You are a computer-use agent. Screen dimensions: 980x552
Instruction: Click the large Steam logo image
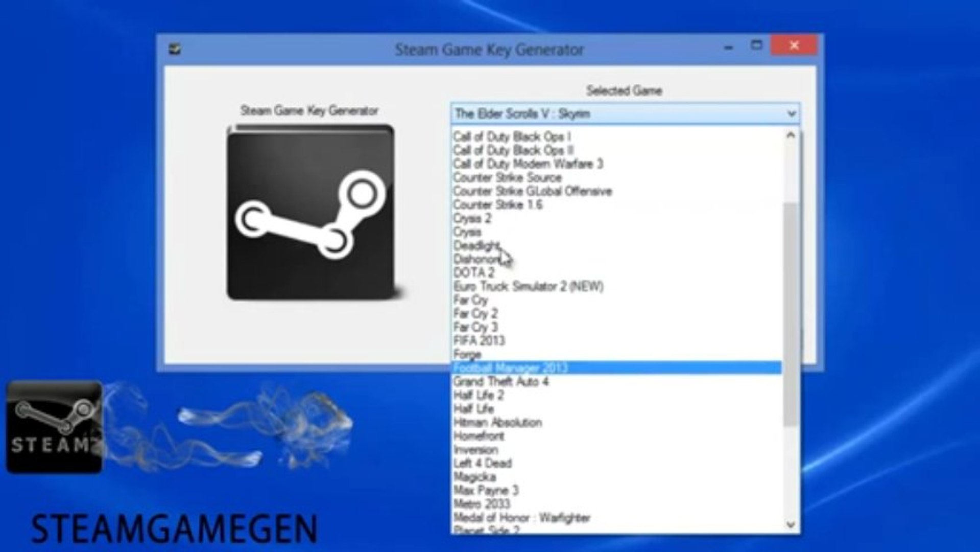312,212
